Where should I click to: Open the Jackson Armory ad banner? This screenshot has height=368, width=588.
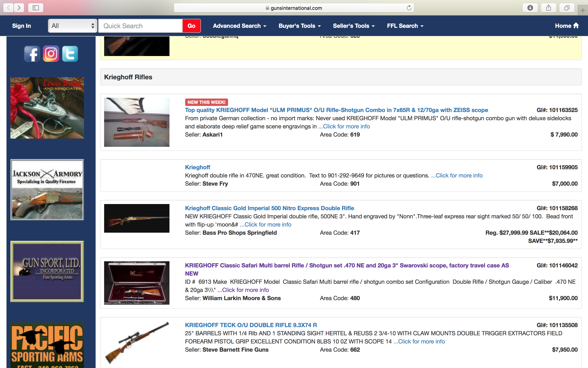47,190
